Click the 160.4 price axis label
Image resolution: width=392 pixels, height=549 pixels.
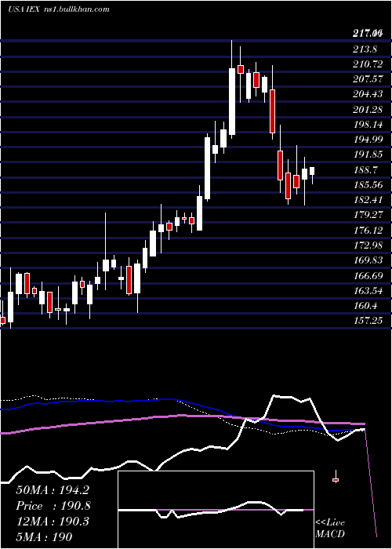click(x=365, y=306)
